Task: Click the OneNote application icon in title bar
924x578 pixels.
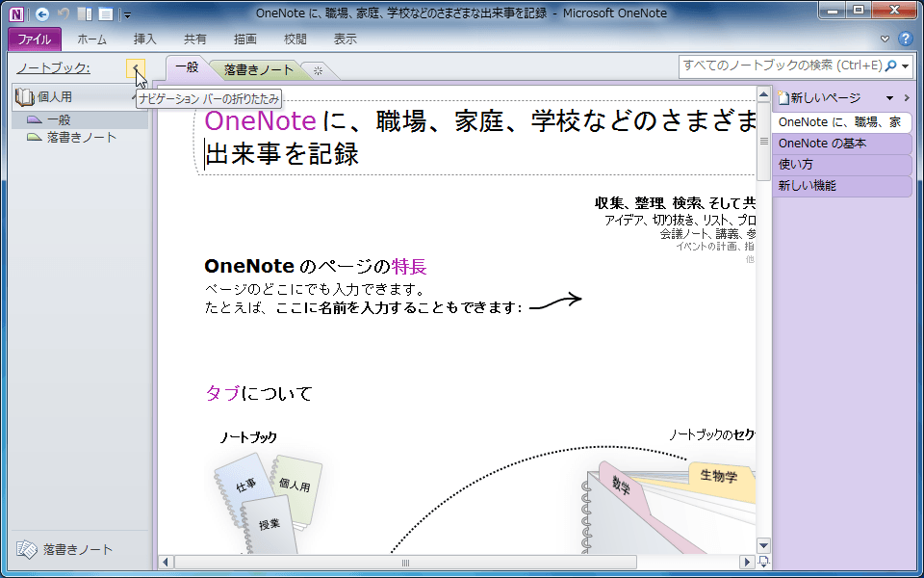Action: [x=17, y=13]
